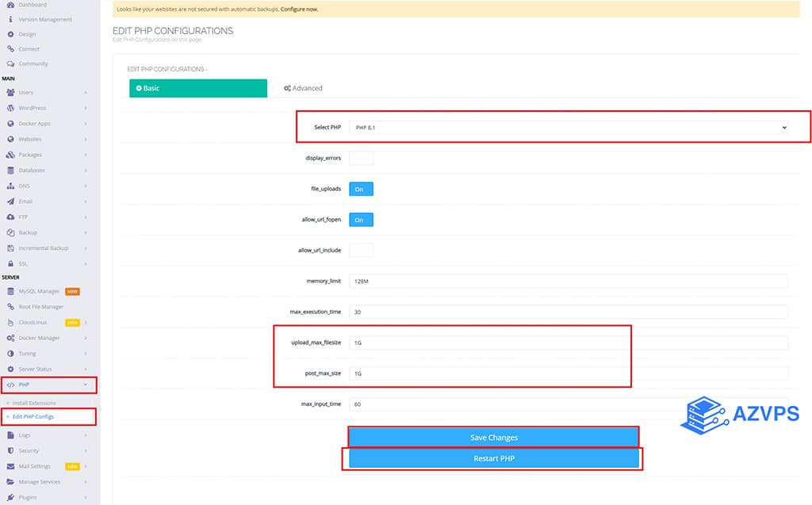Viewport: 812px width, 505px height.
Task: Enable the allow_url_include checkbox
Action: 362,250
